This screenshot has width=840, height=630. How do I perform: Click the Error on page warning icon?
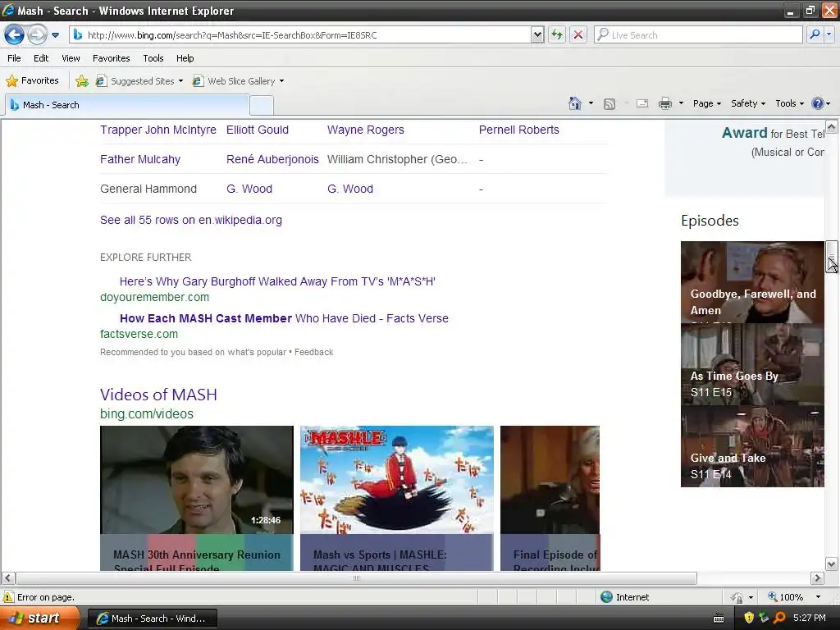click(8, 597)
